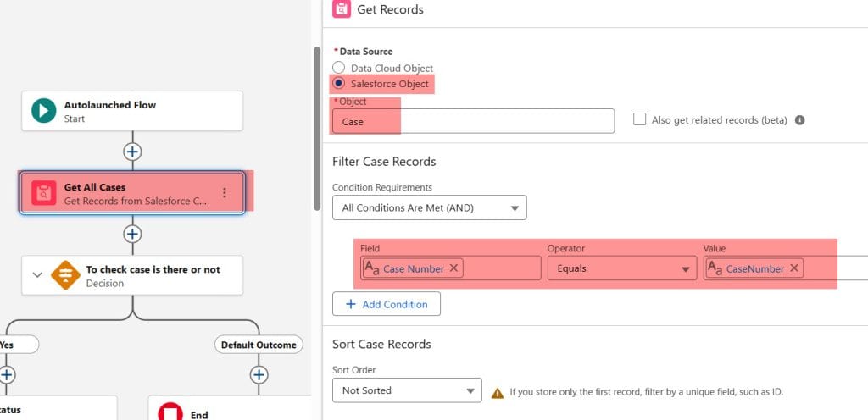Click the End element label
Image resolution: width=868 pixels, height=420 pixels.
[x=199, y=414]
